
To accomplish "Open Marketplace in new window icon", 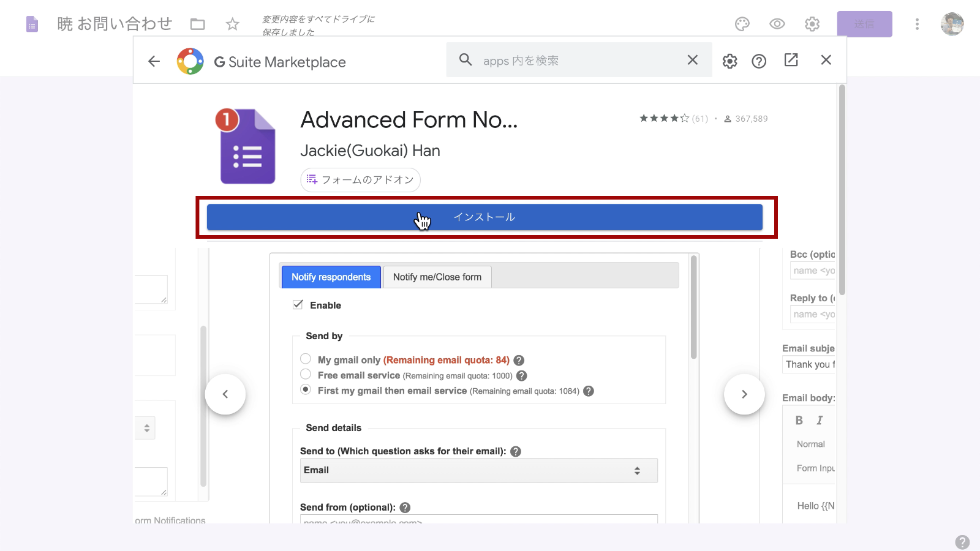I will point(791,60).
